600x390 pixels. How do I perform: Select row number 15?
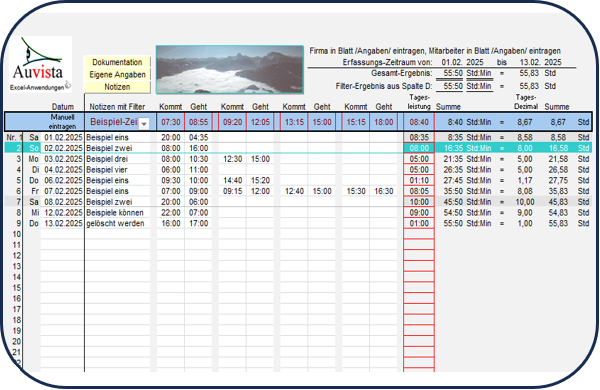tap(16, 287)
